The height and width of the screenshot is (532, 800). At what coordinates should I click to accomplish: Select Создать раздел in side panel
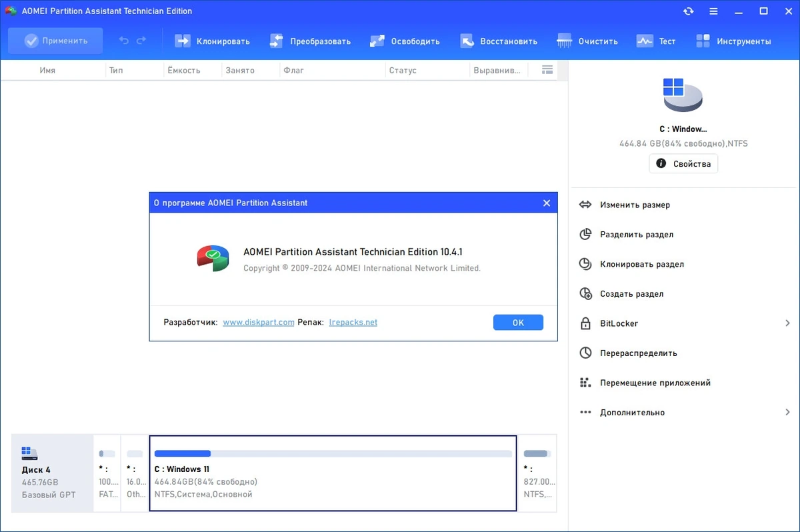[x=631, y=294]
